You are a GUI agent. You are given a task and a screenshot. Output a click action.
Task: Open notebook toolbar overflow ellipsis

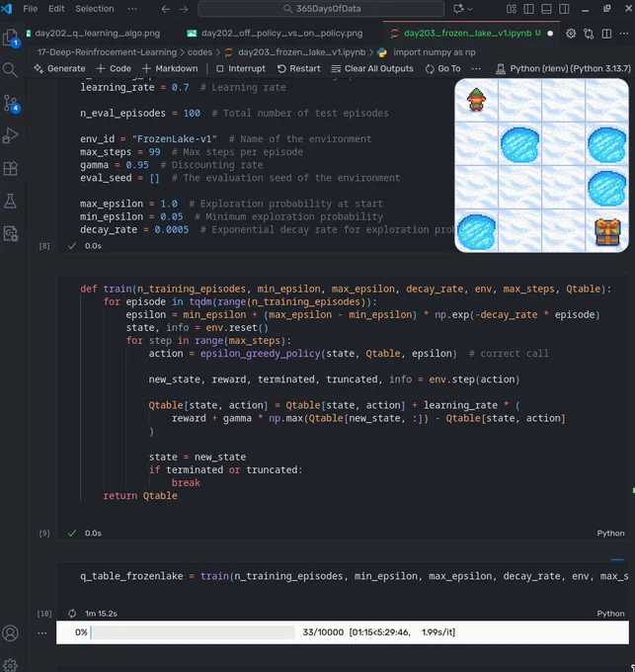(476, 68)
